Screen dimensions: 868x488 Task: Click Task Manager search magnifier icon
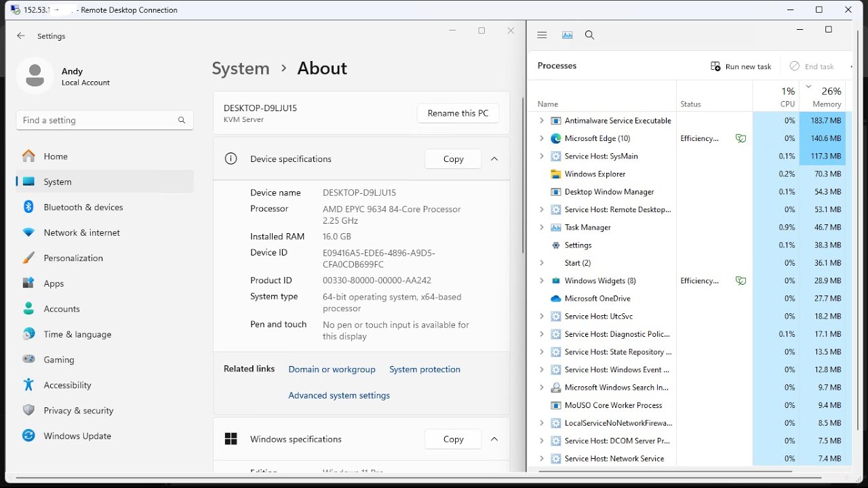tap(589, 35)
